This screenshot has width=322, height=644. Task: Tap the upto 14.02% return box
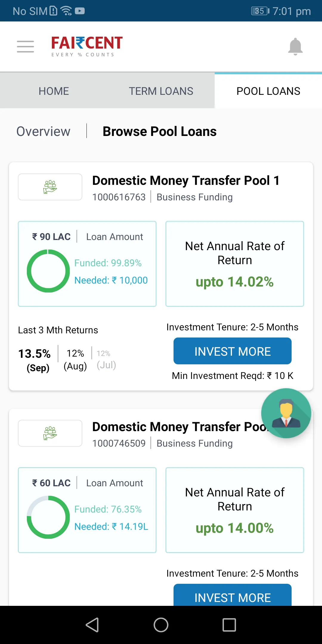235,264
